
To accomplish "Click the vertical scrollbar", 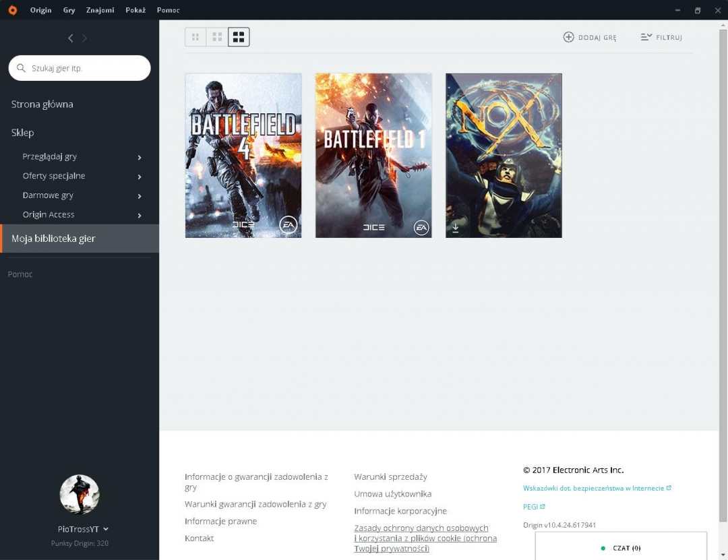I will pyautogui.click(x=723, y=270).
